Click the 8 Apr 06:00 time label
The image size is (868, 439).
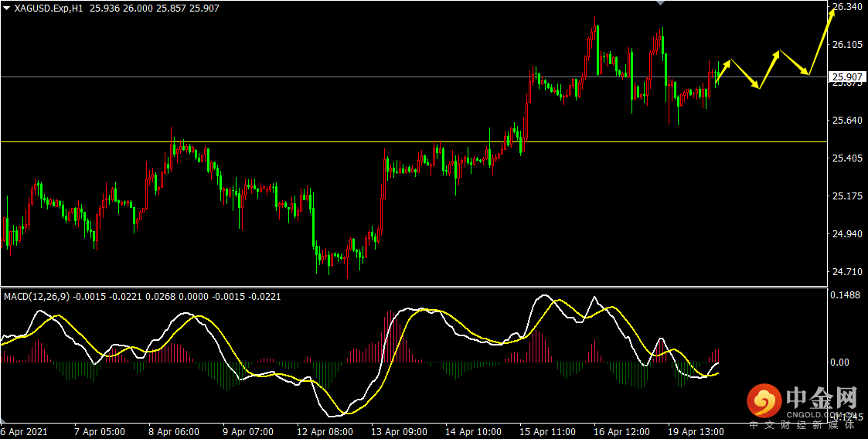click(173, 431)
